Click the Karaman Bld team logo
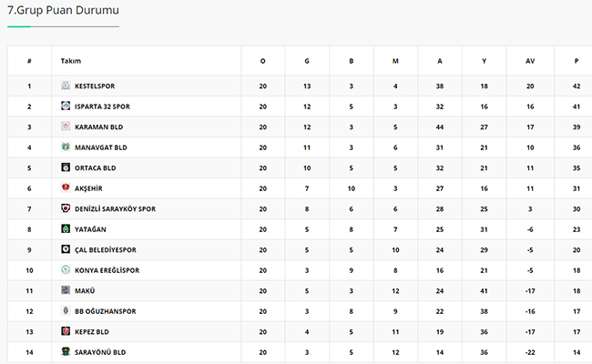 (66, 126)
